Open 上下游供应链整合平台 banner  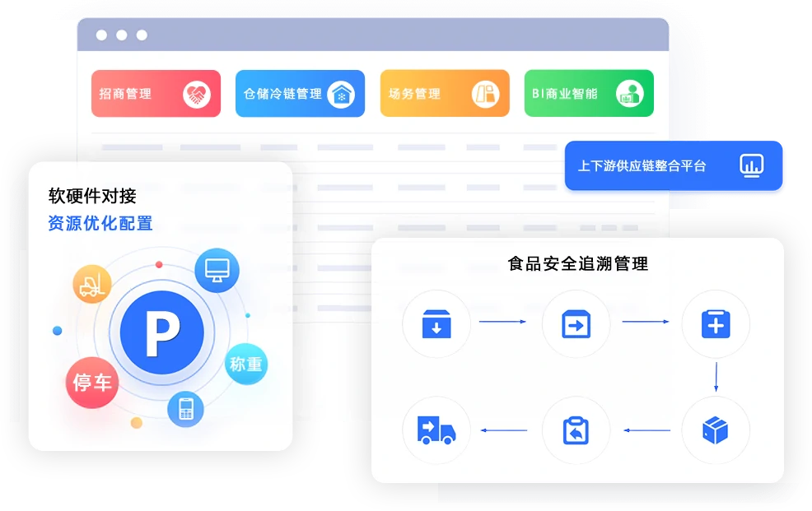click(642, 165)
